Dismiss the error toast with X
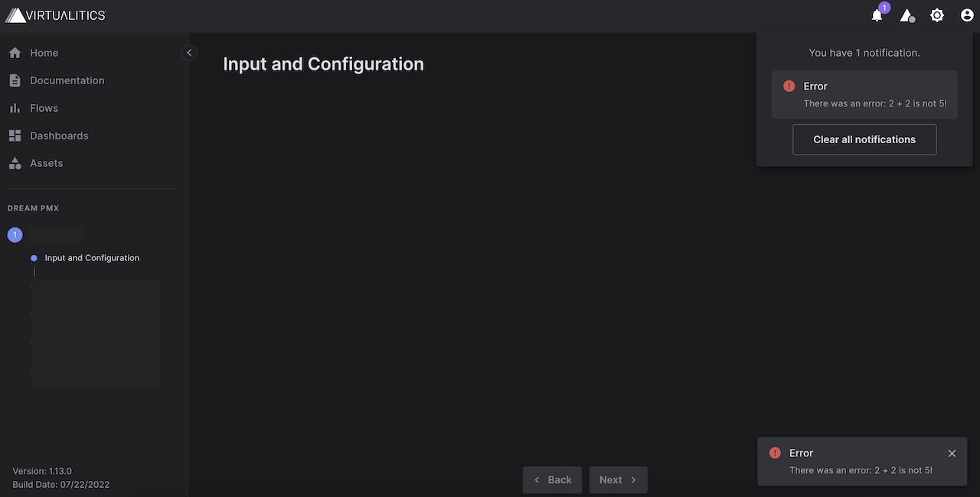Image resolution: width=980 pixels, height=497 pixels. point(952,453)
